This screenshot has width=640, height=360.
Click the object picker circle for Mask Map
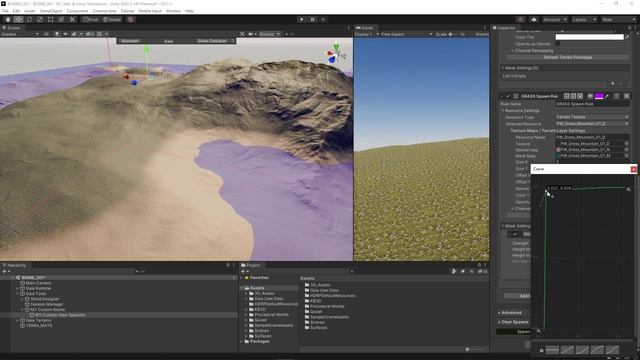(627, 156)
